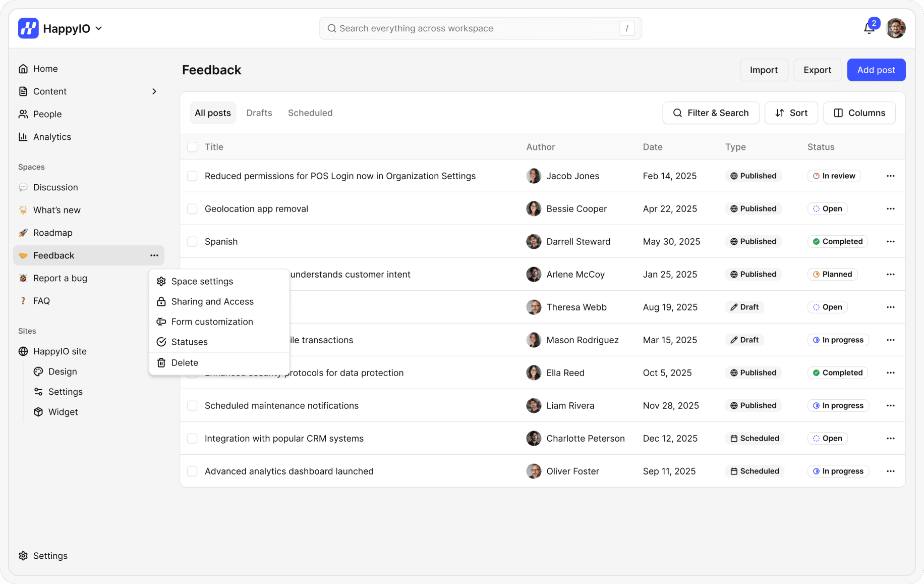Switch to the Scheduled tab
The width and height of the screenshot is (924, 584).
coord(310,113)
